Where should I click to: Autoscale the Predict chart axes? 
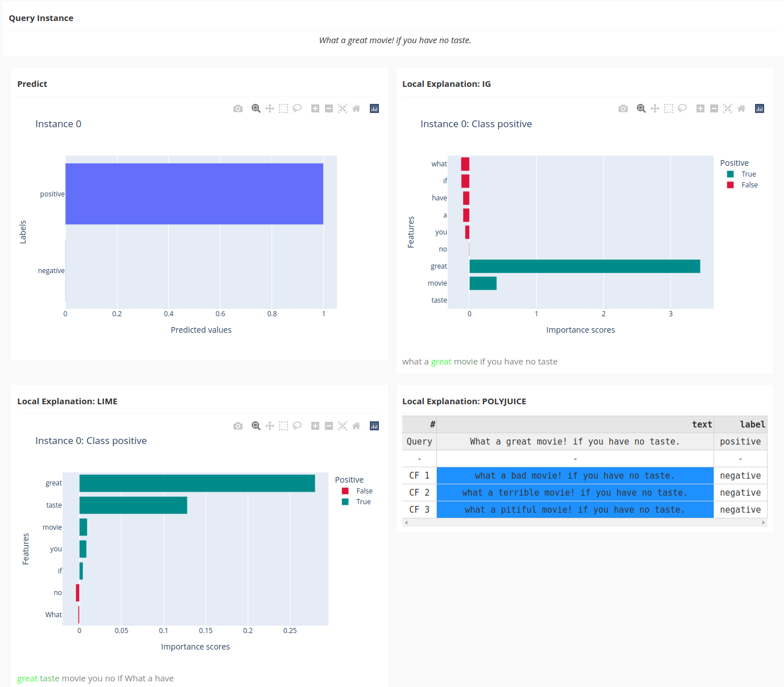pyautogui.click(x=343, y=108)
